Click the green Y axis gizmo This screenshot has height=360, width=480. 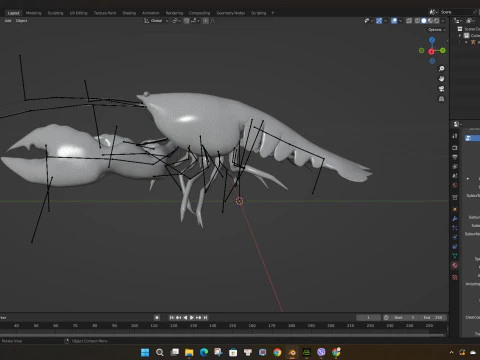coord(443,50)
